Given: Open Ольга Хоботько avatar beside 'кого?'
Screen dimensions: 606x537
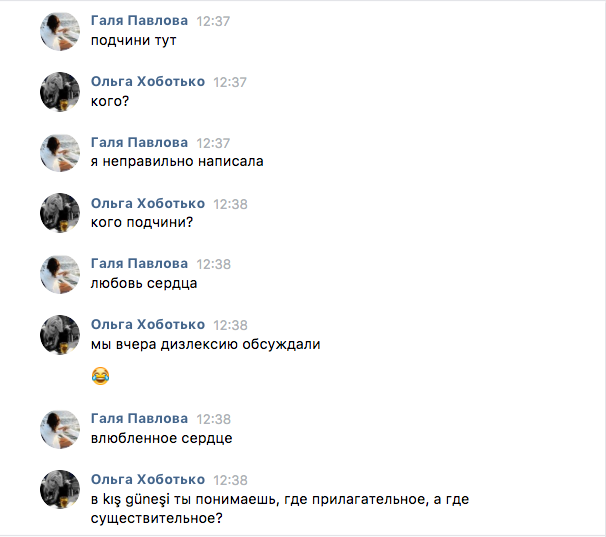Looking at the screenshot, I should point(60,92).
